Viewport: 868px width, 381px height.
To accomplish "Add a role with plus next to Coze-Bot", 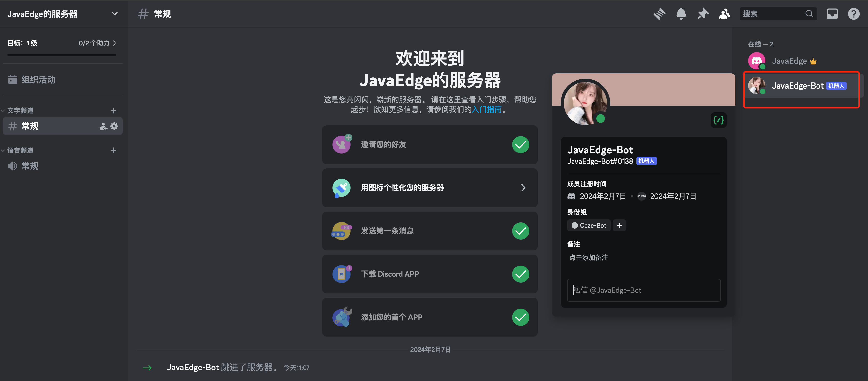I will (619, 225).
